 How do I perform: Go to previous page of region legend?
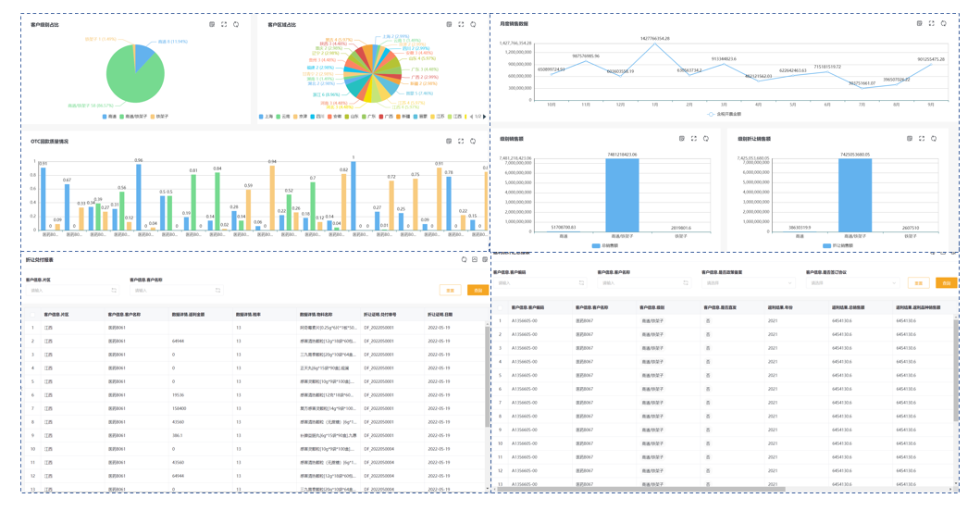(x=471, y=117)
